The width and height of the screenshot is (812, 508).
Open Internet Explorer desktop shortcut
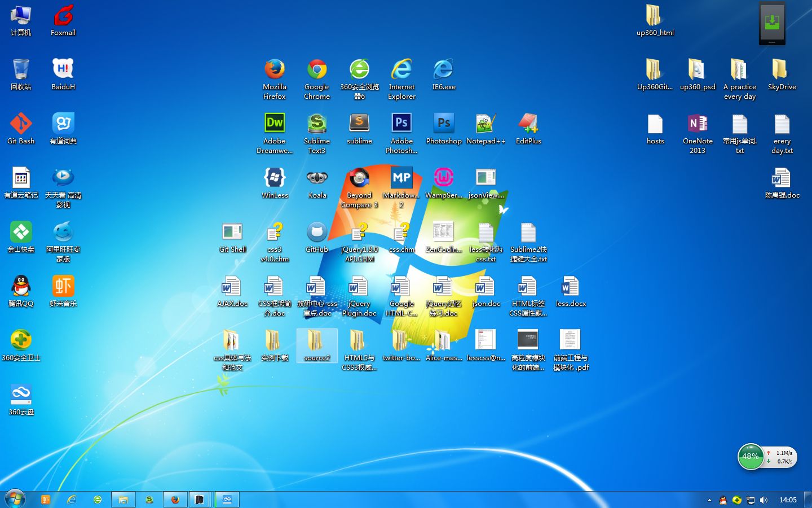[401, 79]
